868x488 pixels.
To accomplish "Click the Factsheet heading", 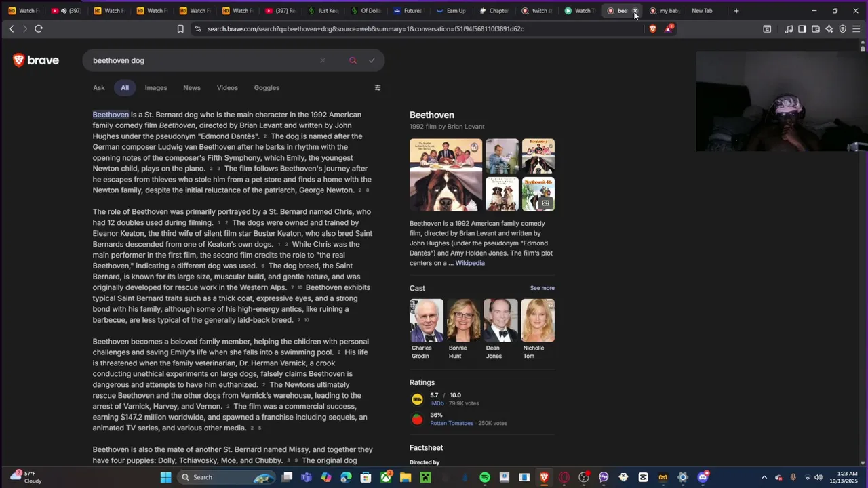I will pos(426,448).
